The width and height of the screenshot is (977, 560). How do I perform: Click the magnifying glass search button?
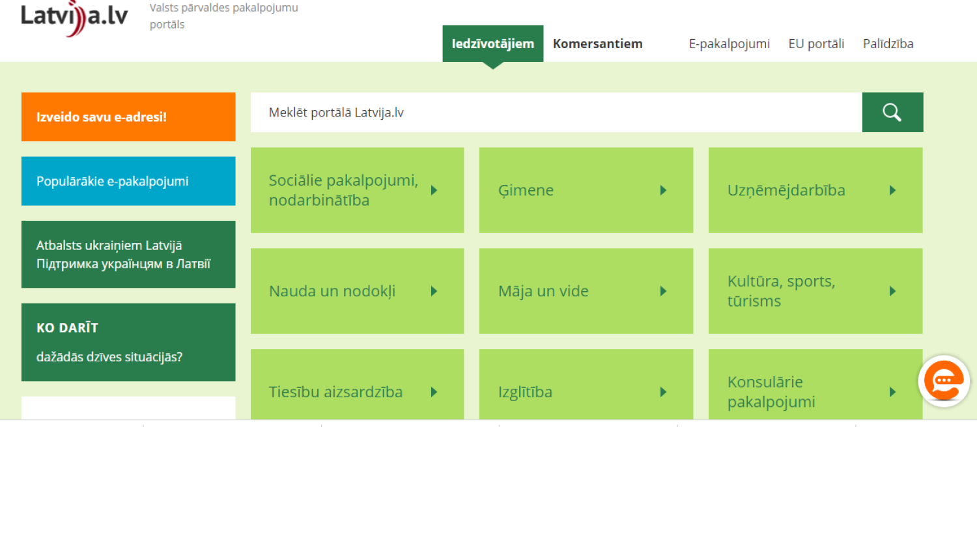[892, 113]
